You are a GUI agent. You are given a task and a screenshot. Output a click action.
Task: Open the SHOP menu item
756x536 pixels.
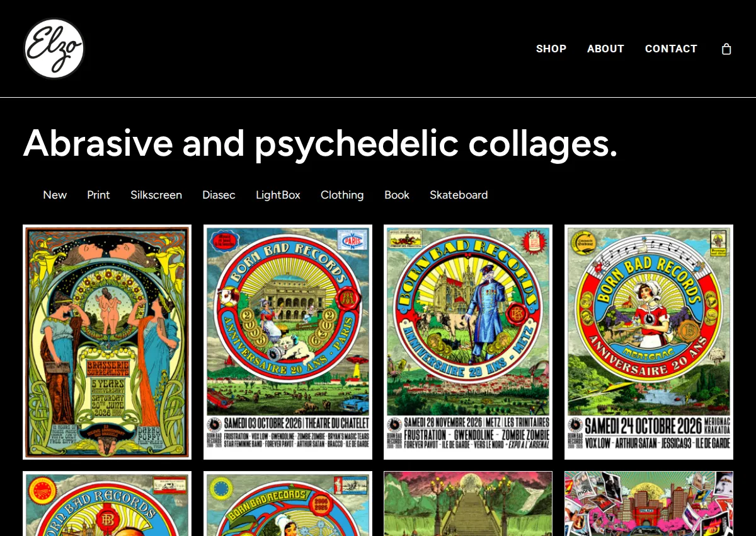click(551, 49)
